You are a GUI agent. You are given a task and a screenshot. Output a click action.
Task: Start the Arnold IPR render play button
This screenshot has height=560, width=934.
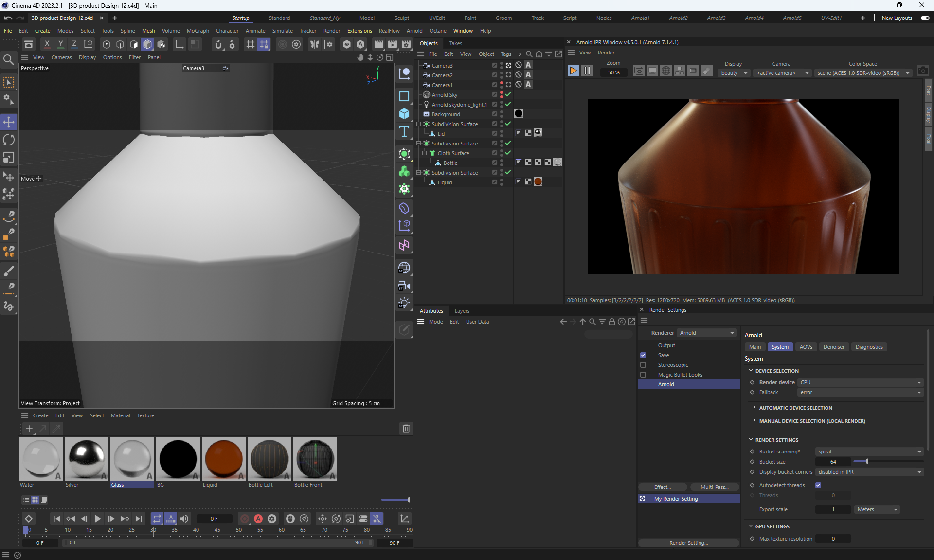coord(573,71)
